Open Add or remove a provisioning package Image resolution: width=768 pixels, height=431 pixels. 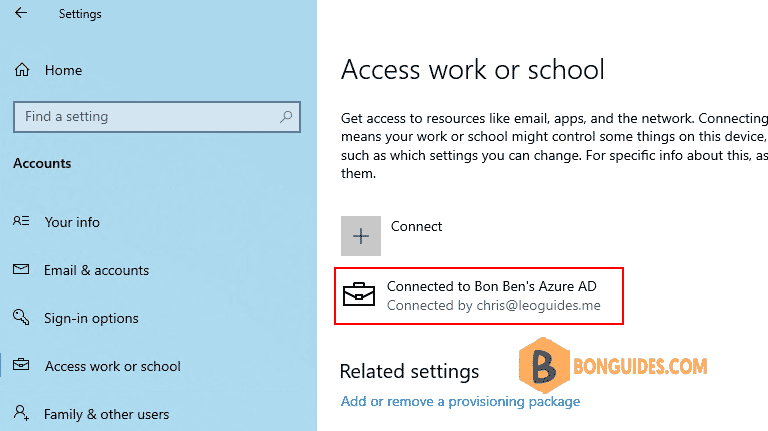(460, 402)
